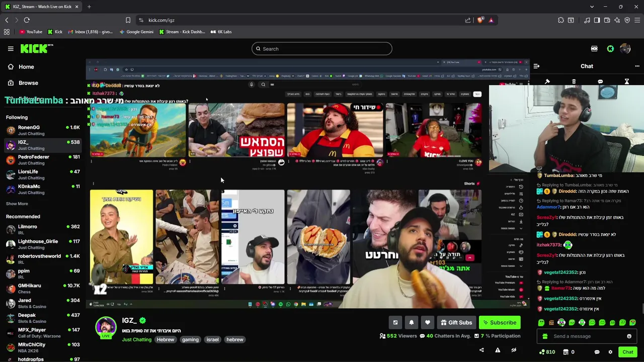Expand Following list with Show more
Screen dimensions: 644x362
17,204
